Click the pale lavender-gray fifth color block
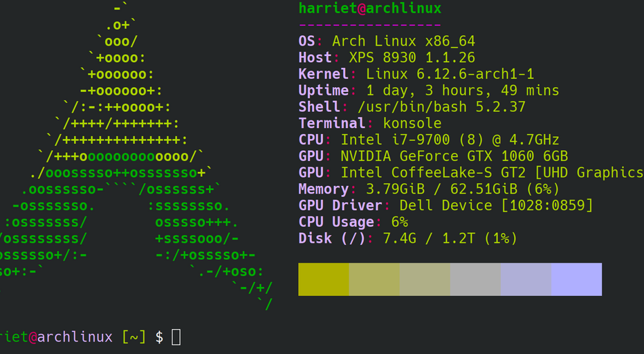This screenshot has width=644, height=354. (526, 279)
